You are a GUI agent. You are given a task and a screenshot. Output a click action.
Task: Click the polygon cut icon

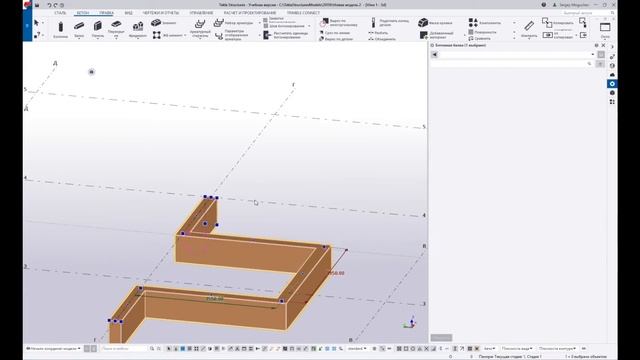click(325, 22)
